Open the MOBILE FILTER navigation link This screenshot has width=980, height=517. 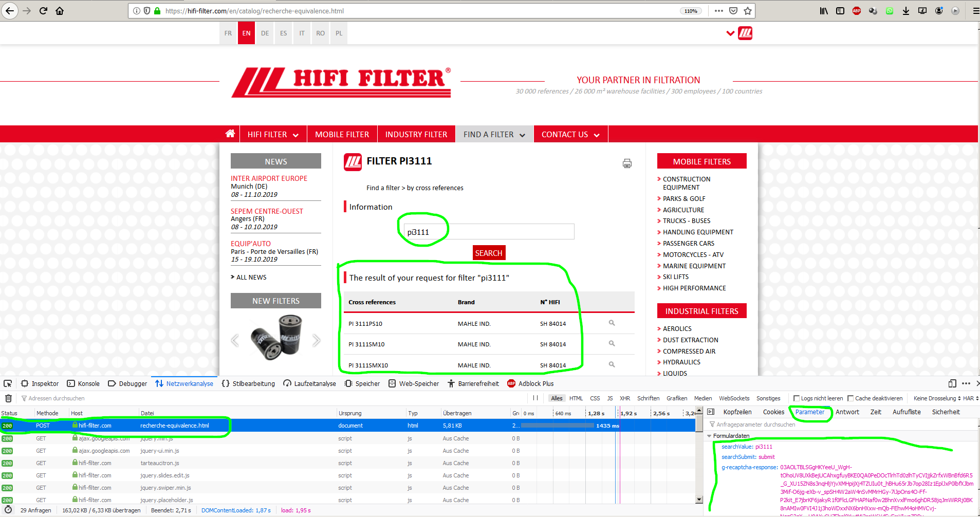342,134
